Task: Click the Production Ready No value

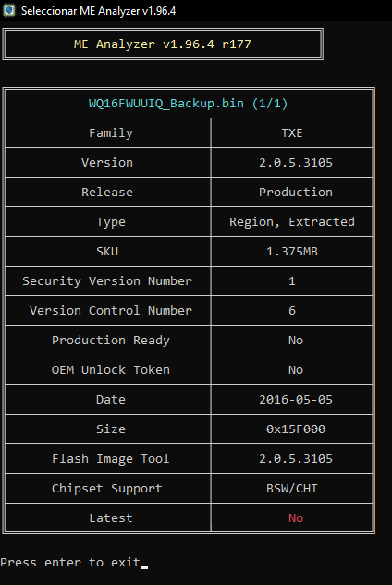Action: 296,340
